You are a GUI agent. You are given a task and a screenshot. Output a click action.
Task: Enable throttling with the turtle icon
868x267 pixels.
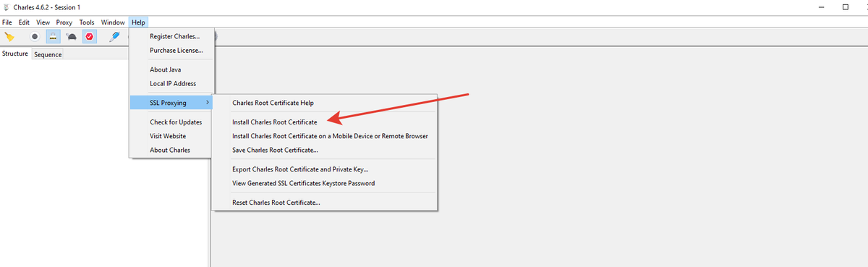tap(72, 36)
